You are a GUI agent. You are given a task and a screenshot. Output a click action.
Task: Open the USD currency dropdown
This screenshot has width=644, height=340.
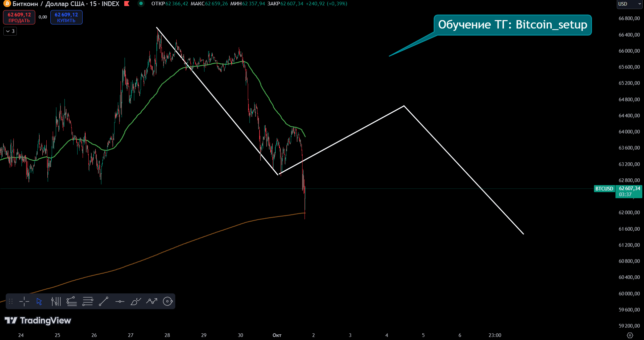pos(630,4)
